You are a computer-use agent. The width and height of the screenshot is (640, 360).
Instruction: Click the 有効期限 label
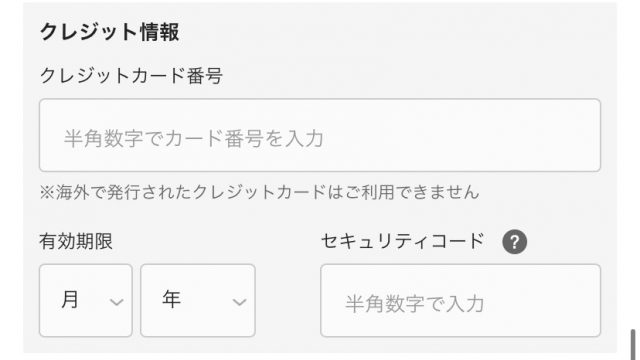point(76,241)
